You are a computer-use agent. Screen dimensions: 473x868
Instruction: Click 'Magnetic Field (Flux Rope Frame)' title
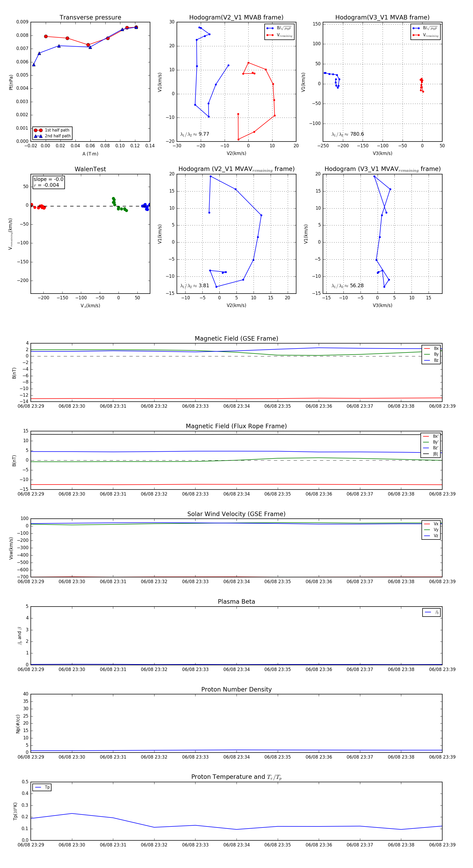pos(236,426)
